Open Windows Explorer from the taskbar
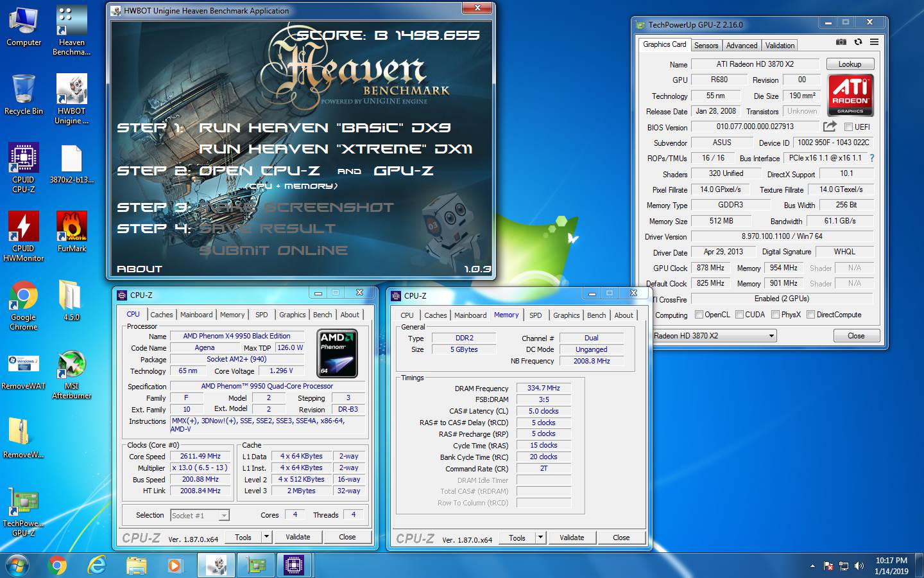This screenshot has width=924, height=578. 136,566
